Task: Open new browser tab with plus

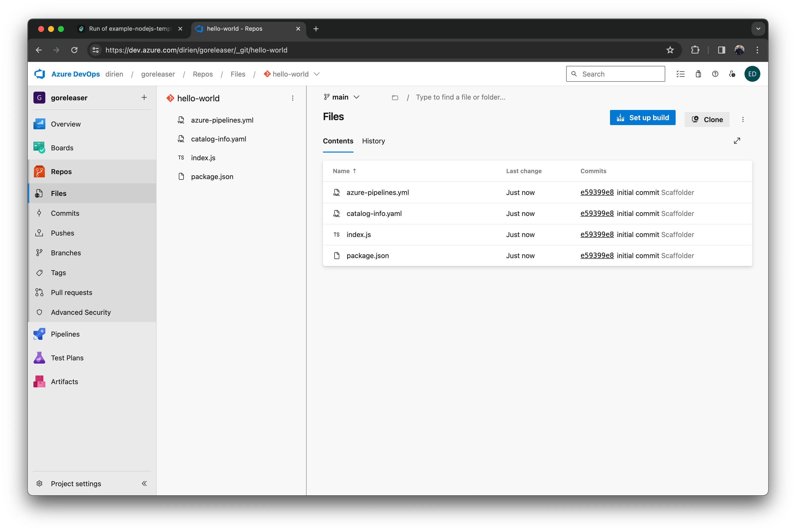Action: (x=316, y=29)
